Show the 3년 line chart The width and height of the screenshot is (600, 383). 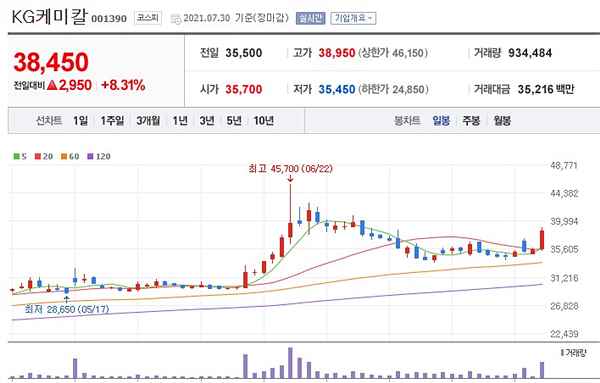coord(207,121)
